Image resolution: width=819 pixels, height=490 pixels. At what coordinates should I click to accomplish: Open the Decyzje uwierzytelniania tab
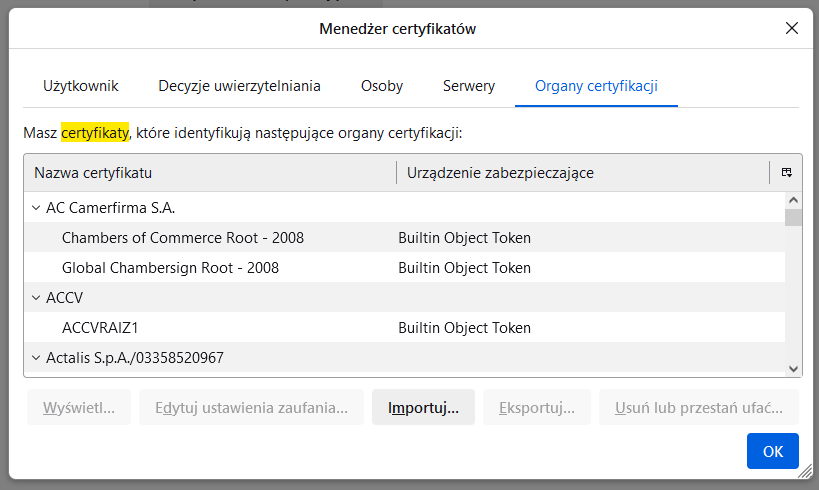239,86
